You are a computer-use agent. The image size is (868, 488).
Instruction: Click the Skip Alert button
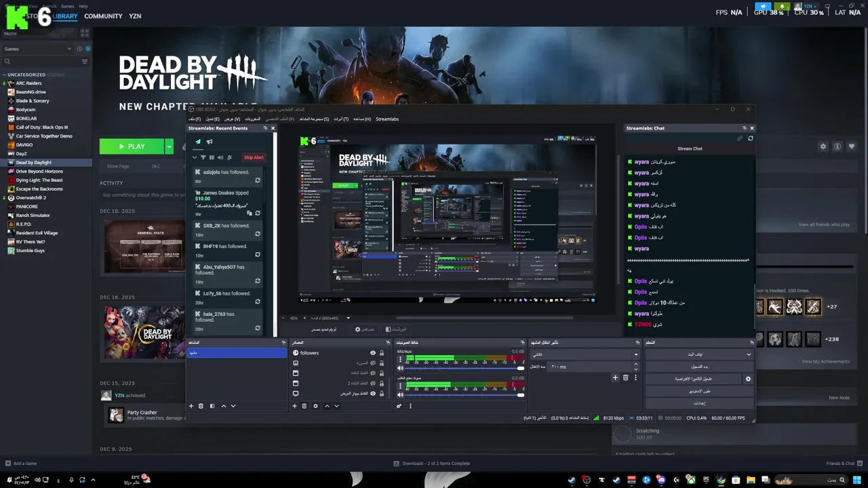[254, 157]
